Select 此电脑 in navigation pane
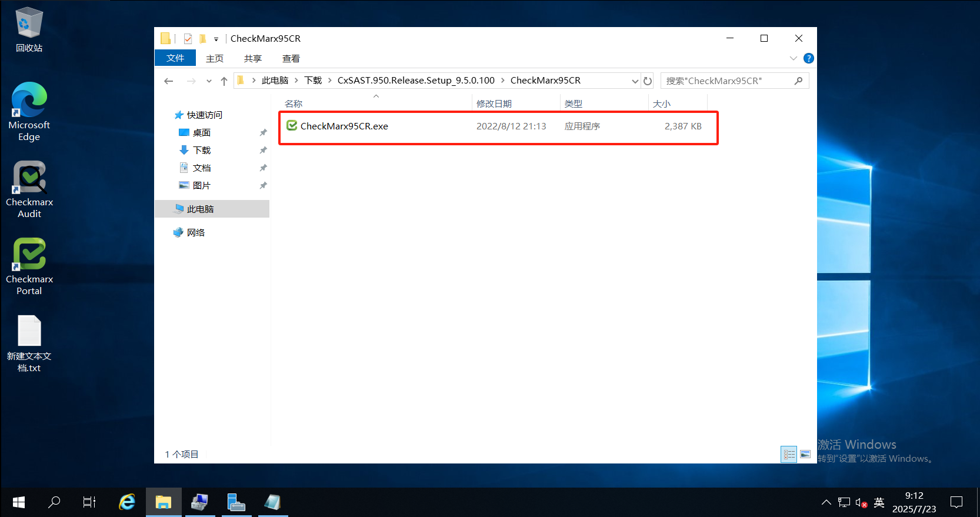The image size is (980, 517). click(212, 209)
